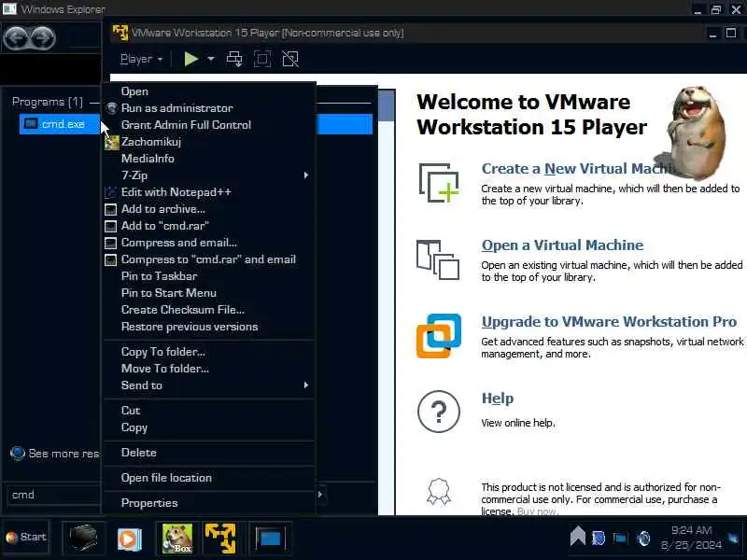Screen dimensions: 747x560
Task: Expand the Send to submenu
Action: [x=209, y=385]
